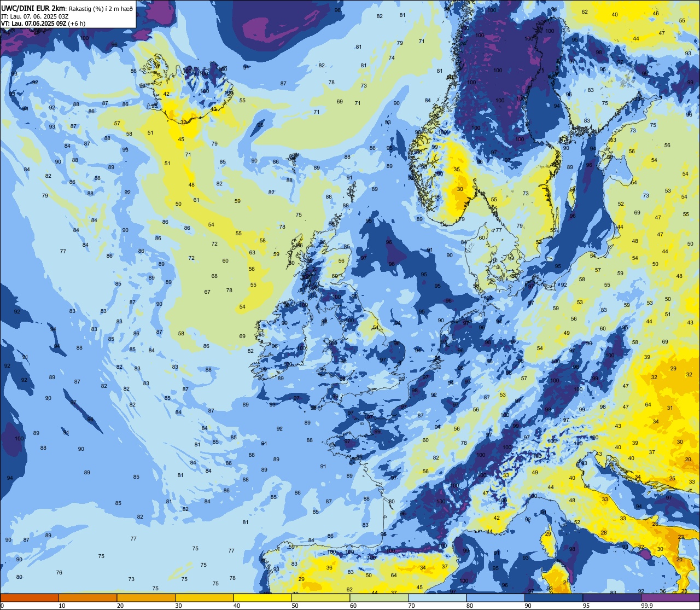The width and height of the screenshot is (700, 610).
Task: Click the '30' legend scale label
Action: click(x=178, y=606)
